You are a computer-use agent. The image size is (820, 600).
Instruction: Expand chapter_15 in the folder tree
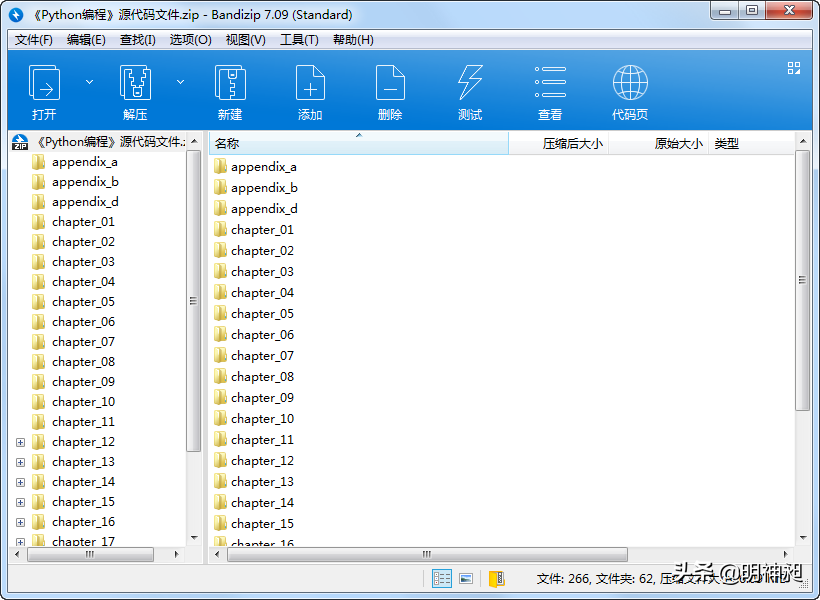20,502
